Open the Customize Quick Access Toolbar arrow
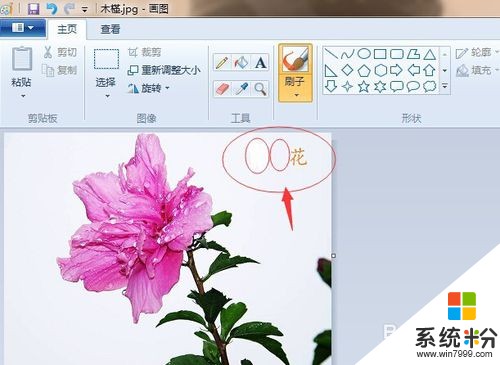The image size is (500, 365). (x=85, y=10)
